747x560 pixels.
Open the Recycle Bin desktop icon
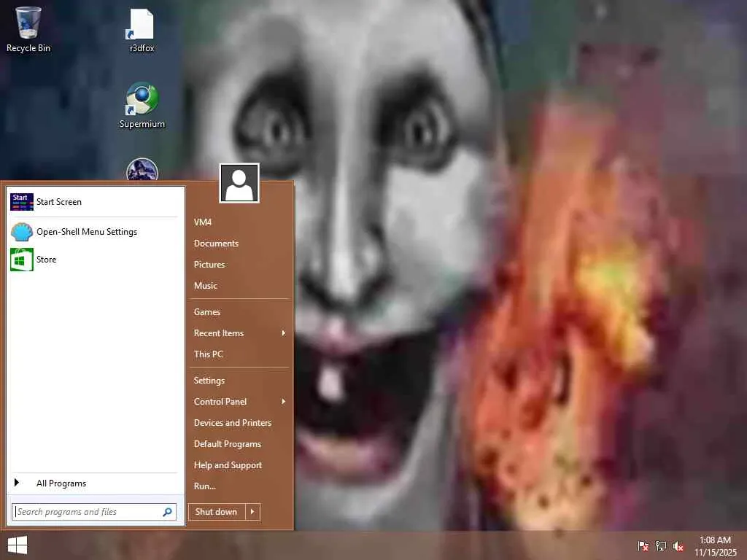click(28, 28)
